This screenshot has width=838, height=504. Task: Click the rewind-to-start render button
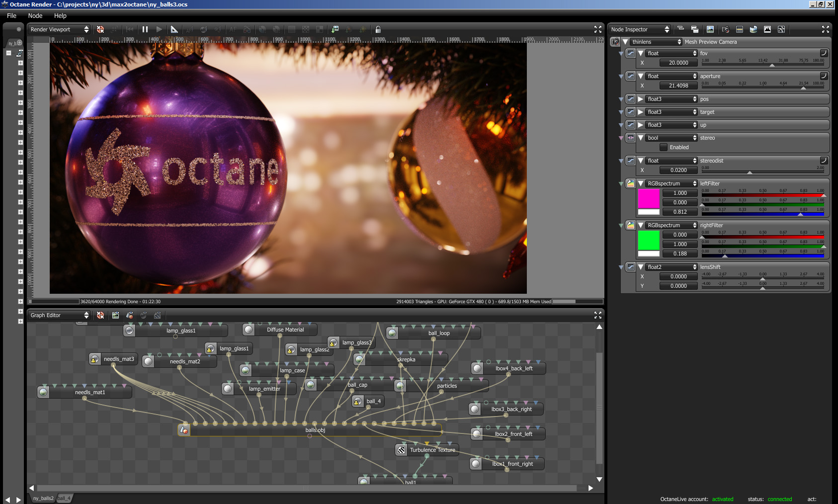[x=130, y=29]
